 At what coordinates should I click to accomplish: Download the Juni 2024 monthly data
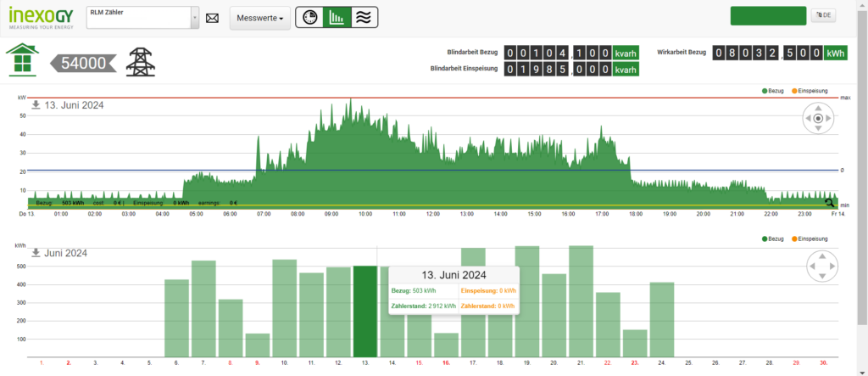pyautogui.click(x=36, y=253)
